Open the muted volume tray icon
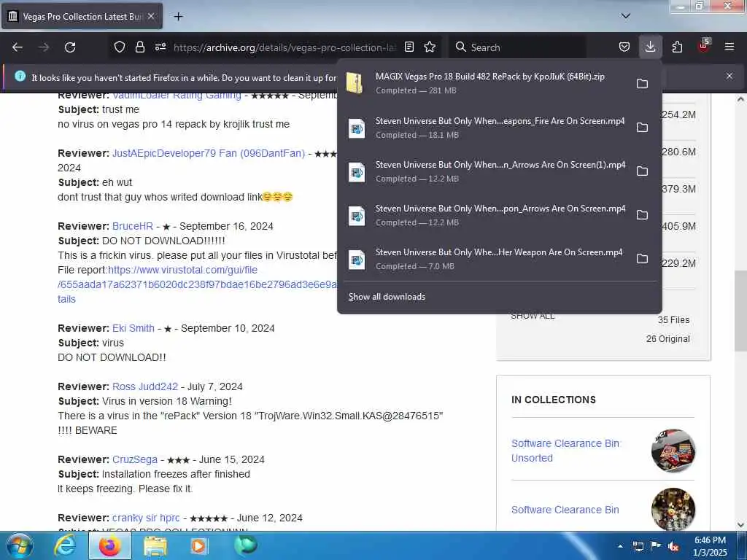Image resolution: width=747 pixels, height=560 pixels. click(673, 547)
